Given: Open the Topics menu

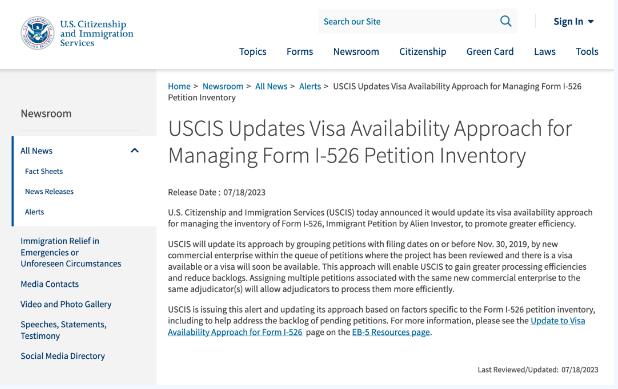Looking at the screenshot, I should 253,52.
